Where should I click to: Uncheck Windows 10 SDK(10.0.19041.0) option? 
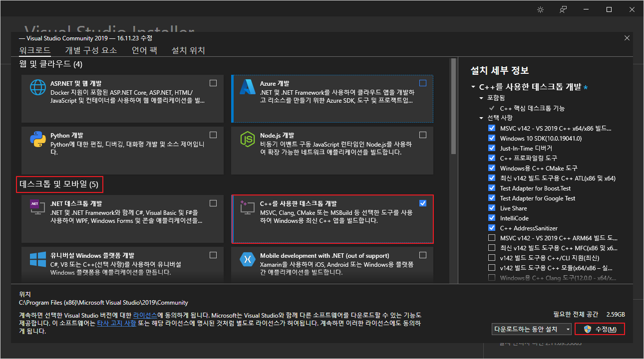coord(492,138)
